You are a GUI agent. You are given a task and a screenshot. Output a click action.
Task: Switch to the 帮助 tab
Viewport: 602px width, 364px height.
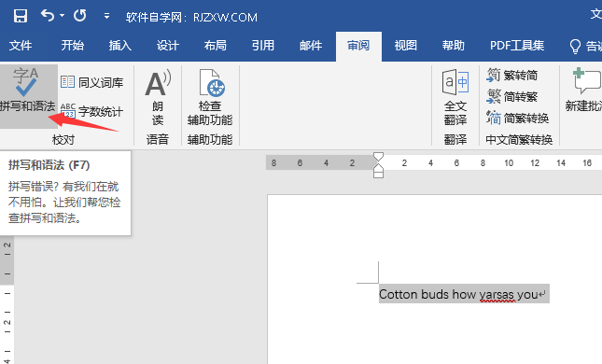coord(453,46)
